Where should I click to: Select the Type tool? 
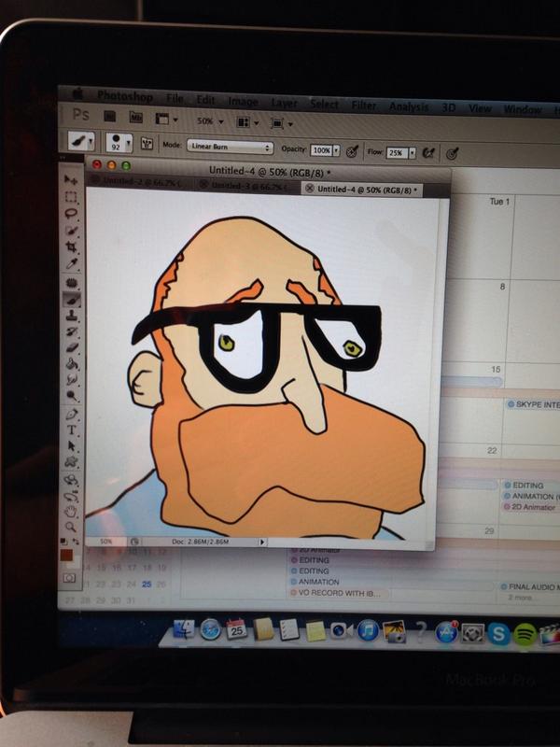tap(72, 430)
